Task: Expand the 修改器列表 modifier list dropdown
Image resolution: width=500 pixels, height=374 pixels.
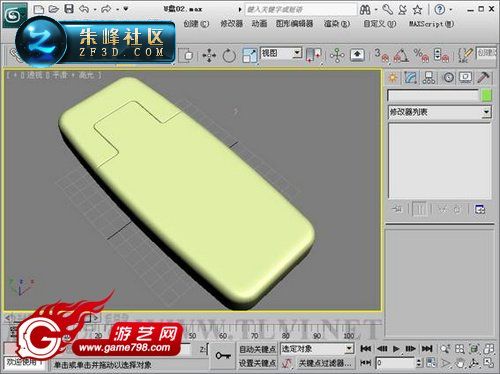Action: point(439,112)
